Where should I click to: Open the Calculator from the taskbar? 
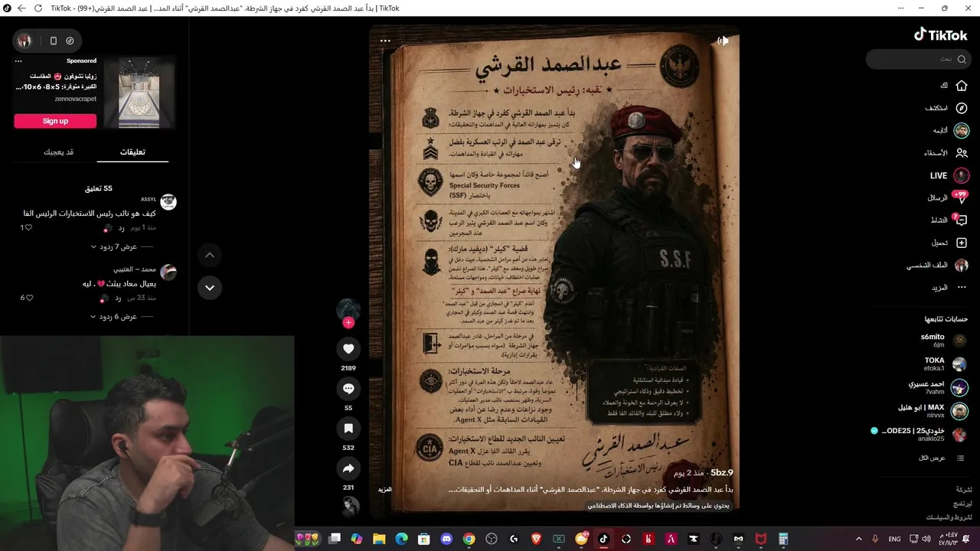tap(783, 539)
